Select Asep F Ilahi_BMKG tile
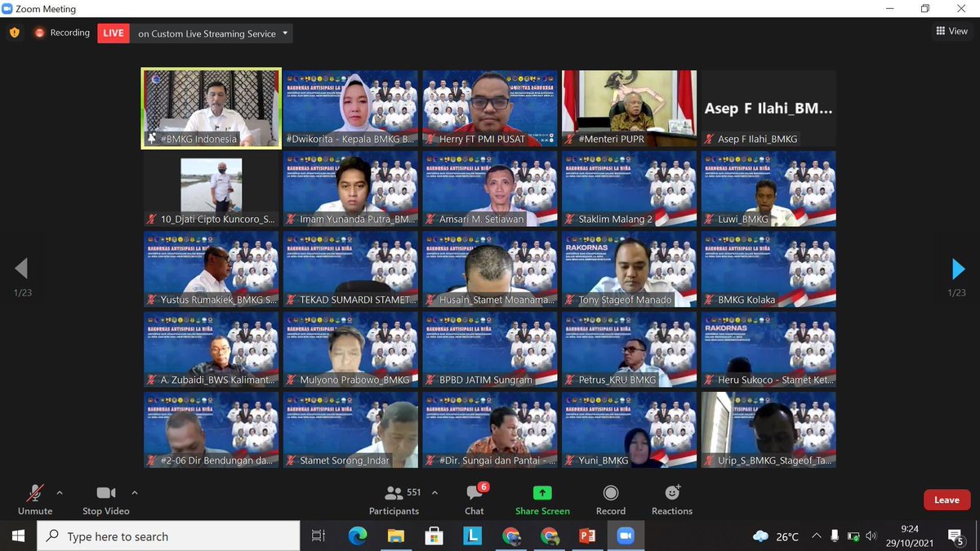Image resolution: width=980 pixels, height=551 pixels. click(x=768, y=108)
